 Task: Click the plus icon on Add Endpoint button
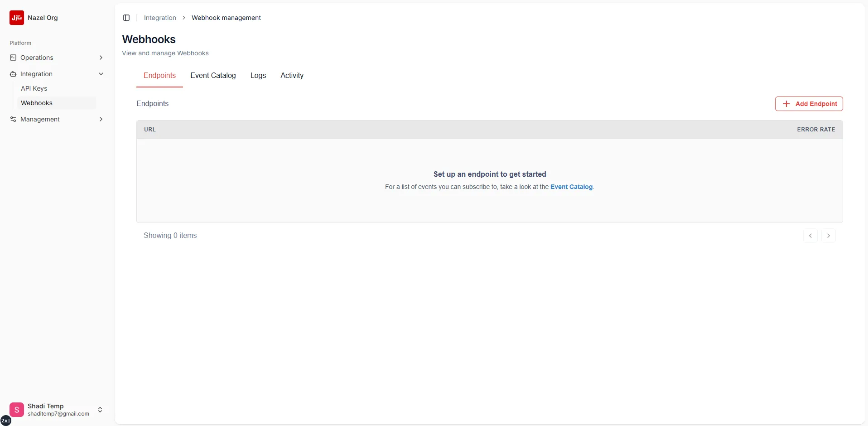[x=786, y=103]
